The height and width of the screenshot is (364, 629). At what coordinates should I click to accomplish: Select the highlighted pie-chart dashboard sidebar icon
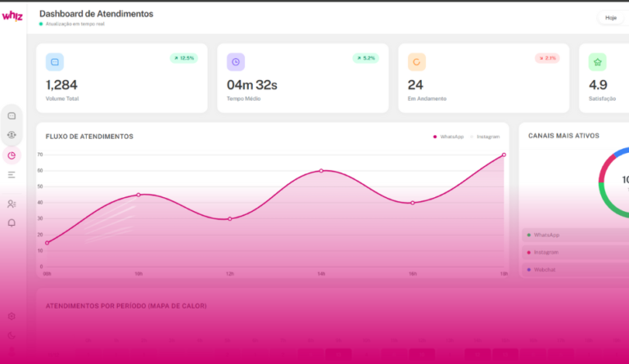click(x=11, y=155)
